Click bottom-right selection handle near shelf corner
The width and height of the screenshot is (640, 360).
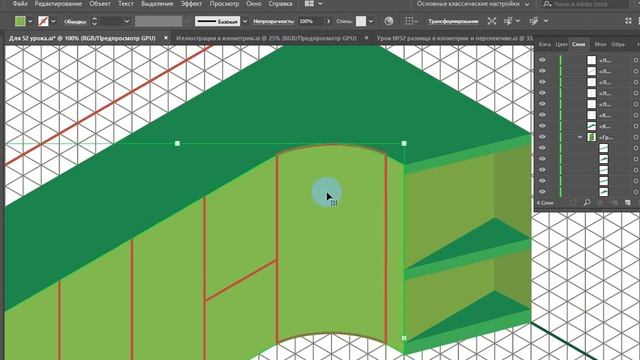click(404, 338)
